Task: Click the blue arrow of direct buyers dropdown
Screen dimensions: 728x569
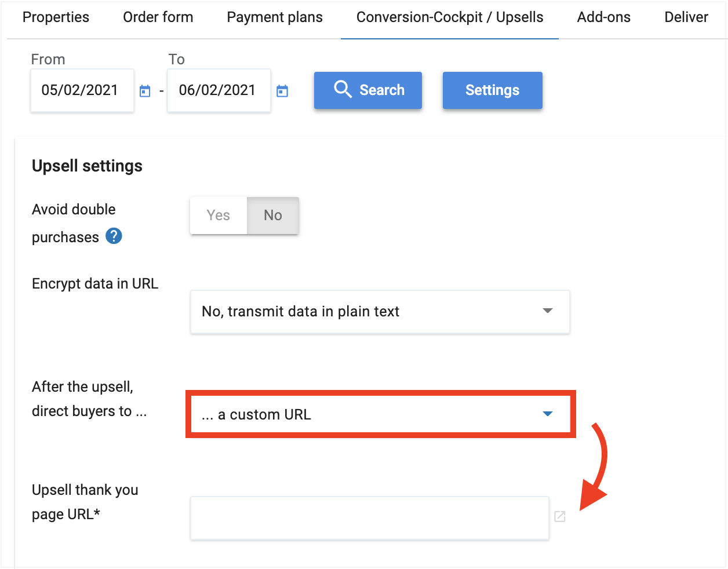Action: coord(547,414)
